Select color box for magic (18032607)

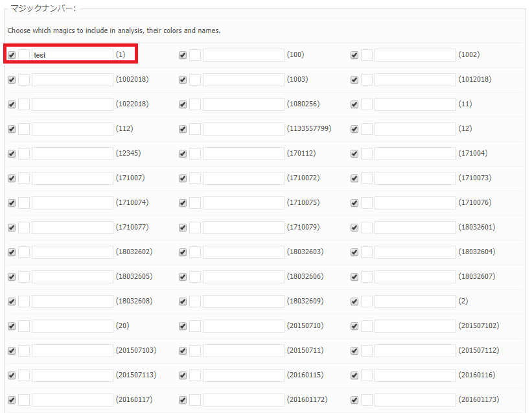(367, 277)
